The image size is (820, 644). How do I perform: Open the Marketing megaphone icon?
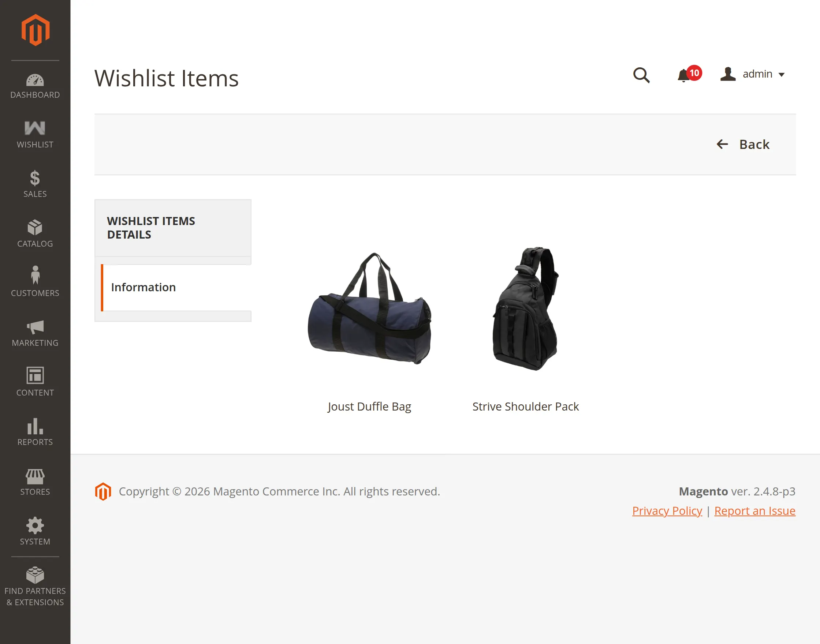tap(35, 327)
